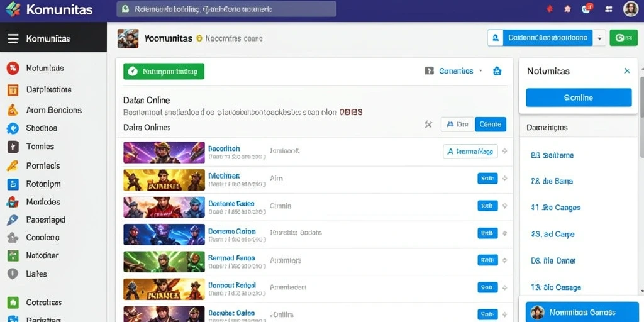
Task: Open notifications icon with red badge
Action: pos(588,8)
